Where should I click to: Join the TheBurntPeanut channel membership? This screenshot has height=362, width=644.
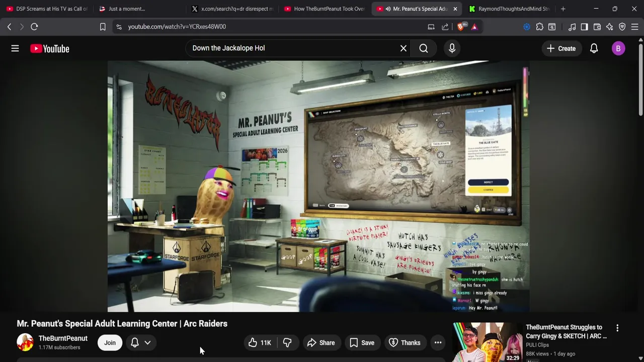click(x=110, y=343)
